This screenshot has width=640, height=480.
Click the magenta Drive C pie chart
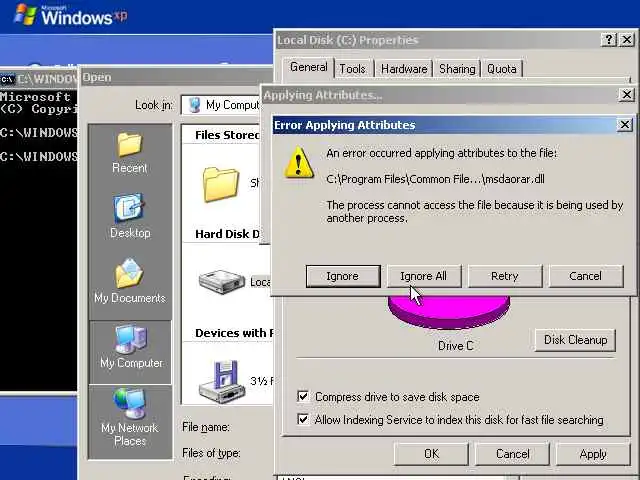point(449,311)
